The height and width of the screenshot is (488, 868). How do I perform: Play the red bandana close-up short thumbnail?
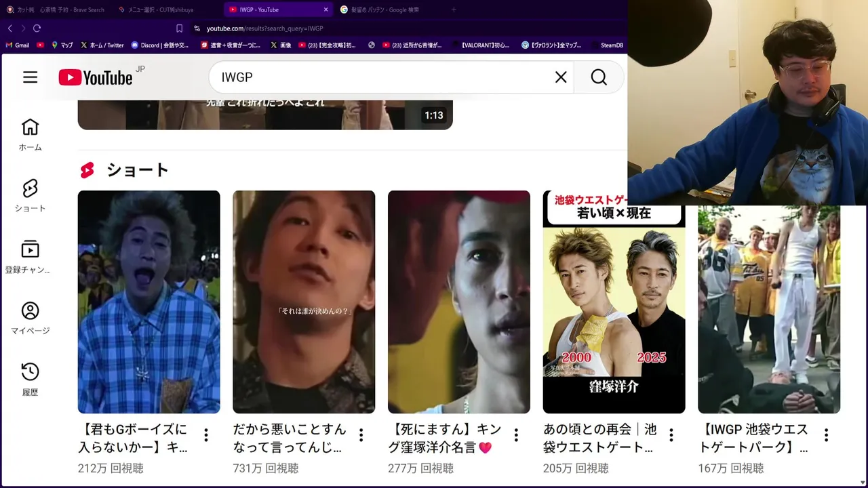[x=459, y=302]
